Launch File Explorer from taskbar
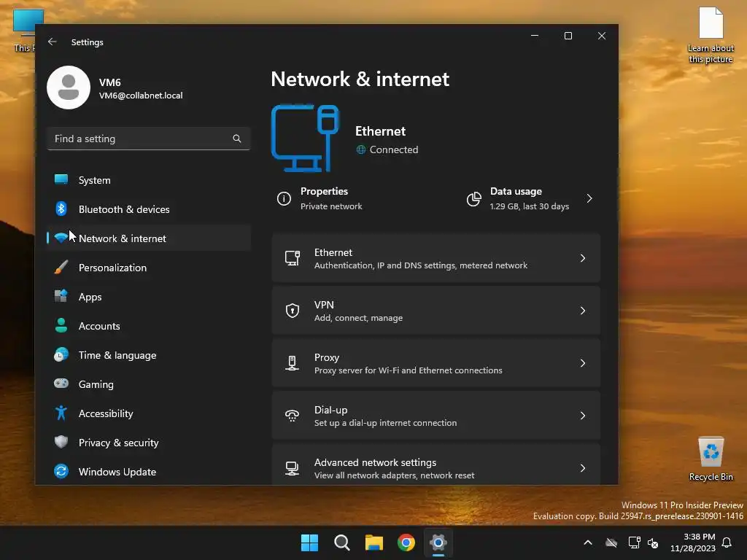 (x=374, y=542)
